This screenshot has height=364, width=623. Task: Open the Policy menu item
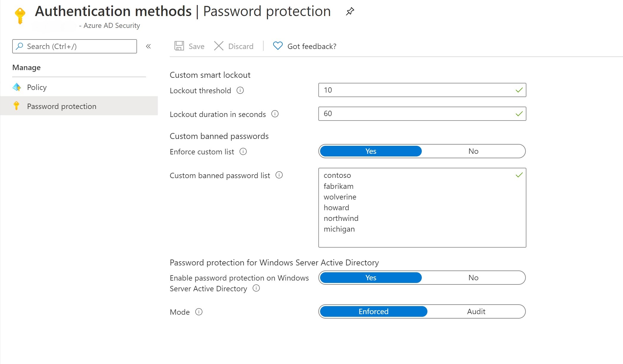(37, 87)
